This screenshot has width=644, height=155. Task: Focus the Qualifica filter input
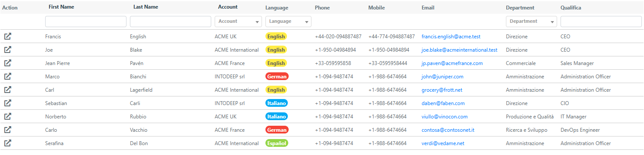click(x=601, y=22)
